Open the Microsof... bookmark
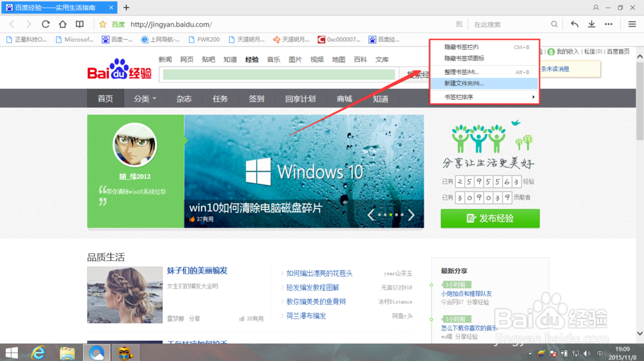This screenshot has height=361, width=644. pos(75,39)
